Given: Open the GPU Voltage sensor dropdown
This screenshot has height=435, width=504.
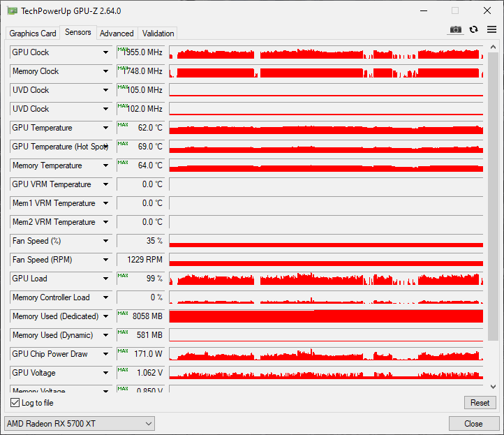Looking at the screenshot, I should (105, 373).
